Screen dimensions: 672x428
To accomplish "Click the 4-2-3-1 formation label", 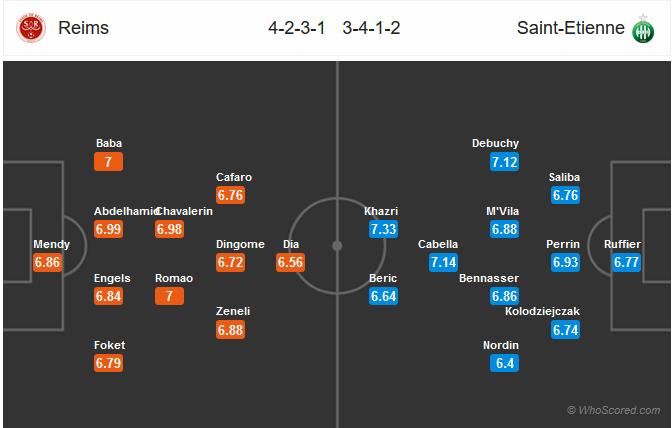I will [x=298, y=28].
